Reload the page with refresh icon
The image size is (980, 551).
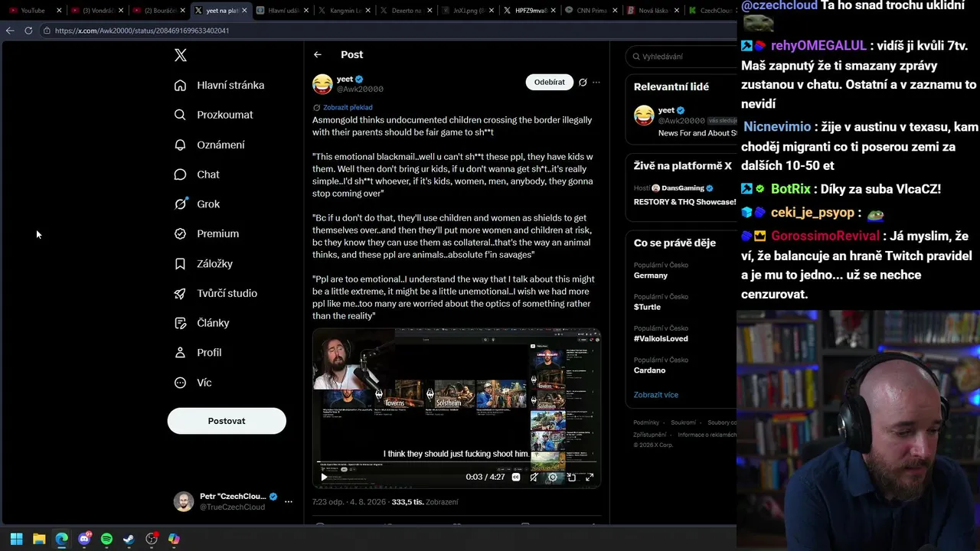28,31
